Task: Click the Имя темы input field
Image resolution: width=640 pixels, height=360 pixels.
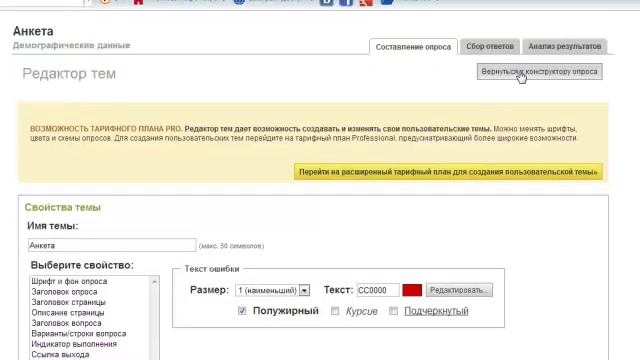Action: click(x=112, y=245)
